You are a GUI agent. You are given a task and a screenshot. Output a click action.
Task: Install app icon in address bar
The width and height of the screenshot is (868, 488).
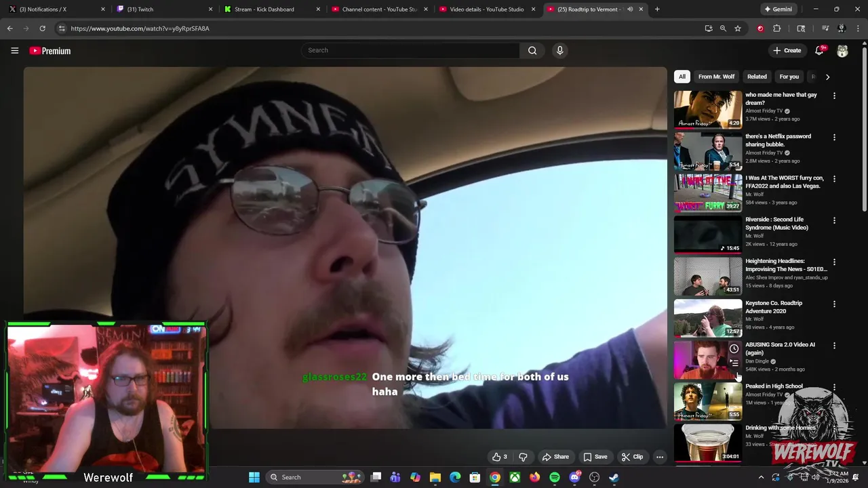point(709,28)
